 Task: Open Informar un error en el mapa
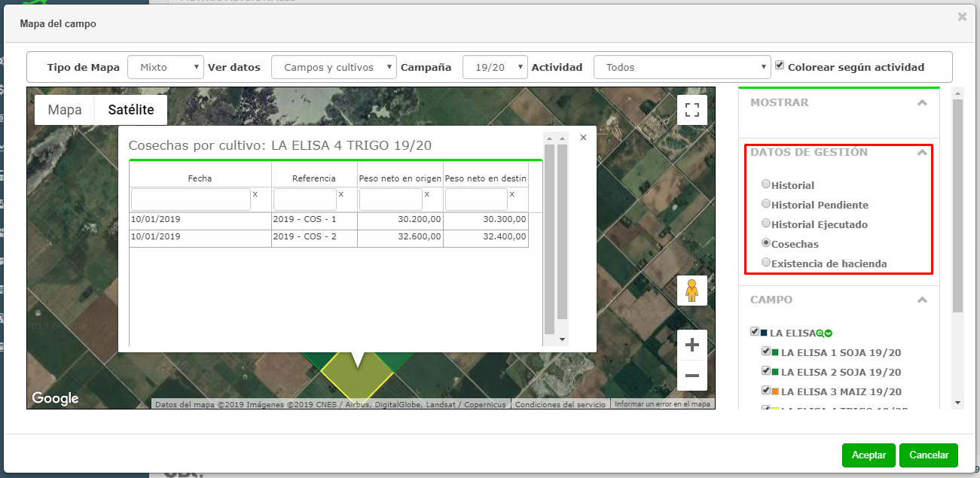point(662,404)
